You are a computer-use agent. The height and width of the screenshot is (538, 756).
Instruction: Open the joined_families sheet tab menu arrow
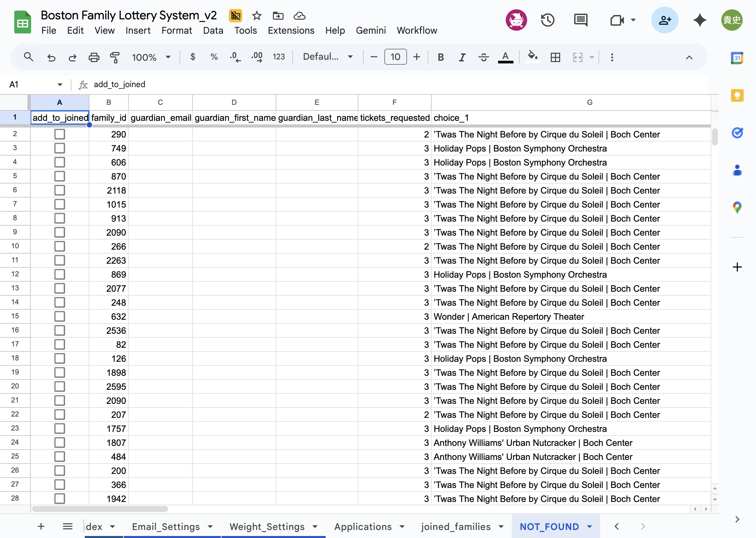click(x=501, y=527)
